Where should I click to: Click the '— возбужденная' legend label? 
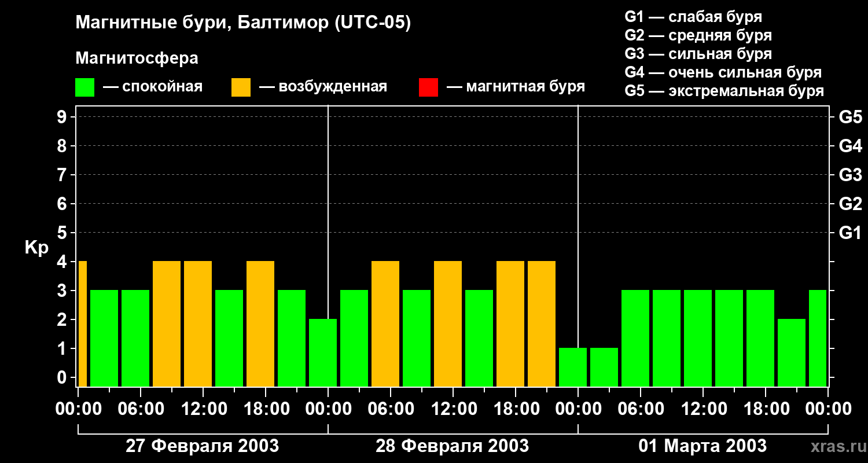tap(323, 87)
